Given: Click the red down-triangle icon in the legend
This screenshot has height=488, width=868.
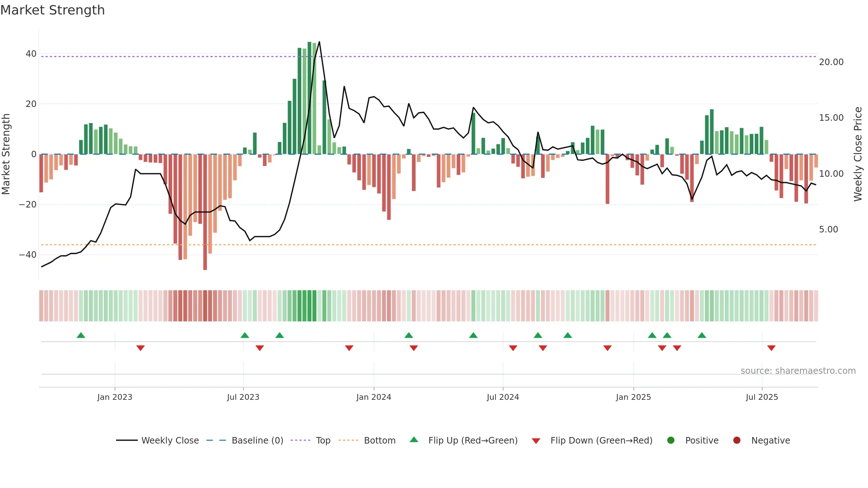Looking at the screenshot, I should (x=536, y=441).
